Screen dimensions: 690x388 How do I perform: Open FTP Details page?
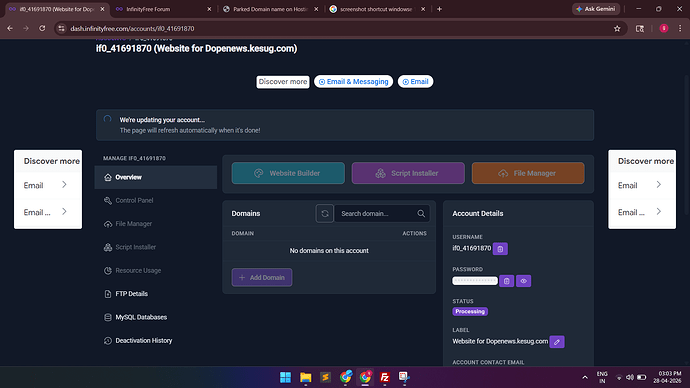point(156,293)
